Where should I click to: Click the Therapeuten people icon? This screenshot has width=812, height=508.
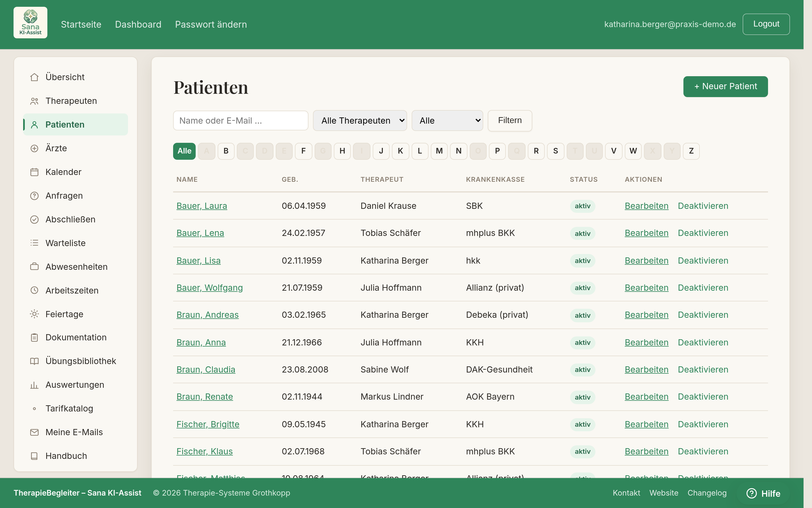click(x=34, y=101)
